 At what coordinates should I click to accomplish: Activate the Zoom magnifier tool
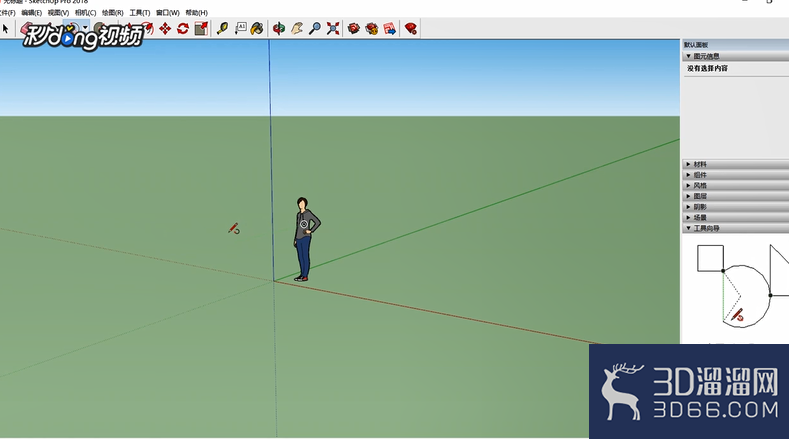pos(315,29)
